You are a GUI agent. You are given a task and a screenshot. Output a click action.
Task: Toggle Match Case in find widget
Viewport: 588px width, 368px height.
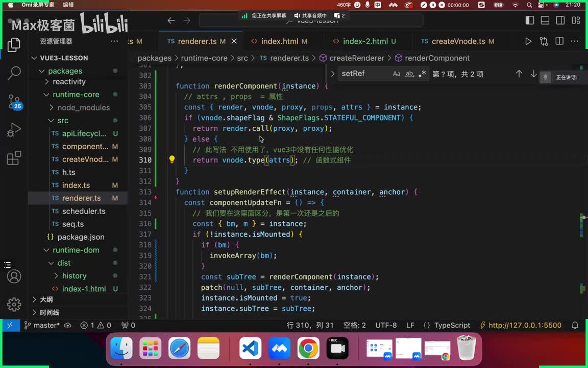397,74
